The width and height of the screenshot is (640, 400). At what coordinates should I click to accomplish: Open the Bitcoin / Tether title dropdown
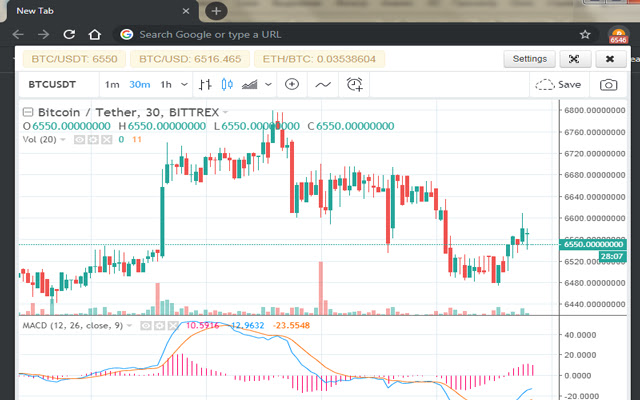pos(225,112)
